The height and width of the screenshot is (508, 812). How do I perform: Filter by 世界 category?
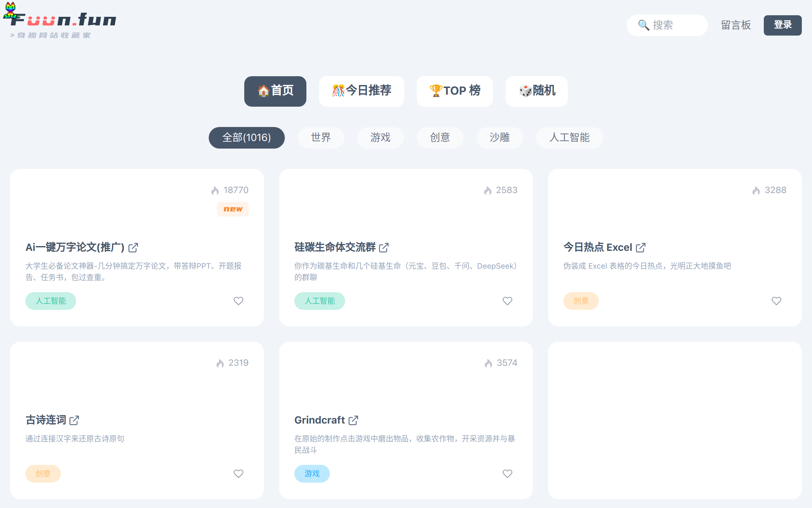(x=321, y=137)
